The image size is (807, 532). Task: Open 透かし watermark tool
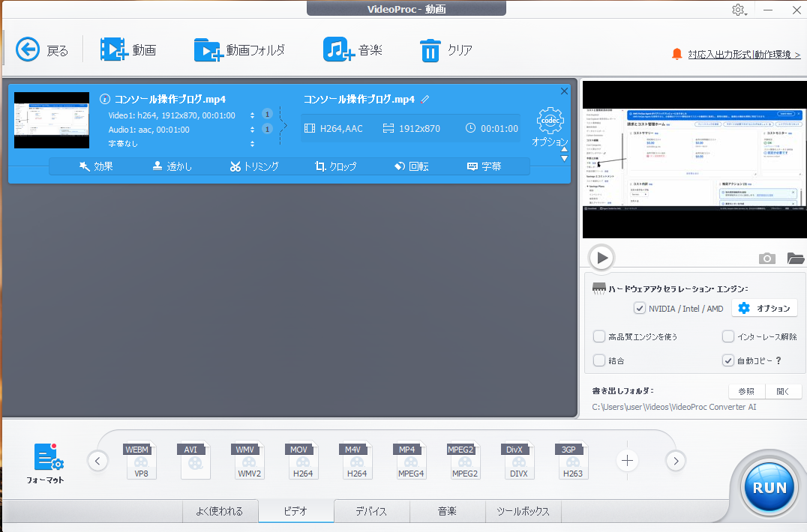(x=172, y=166)
